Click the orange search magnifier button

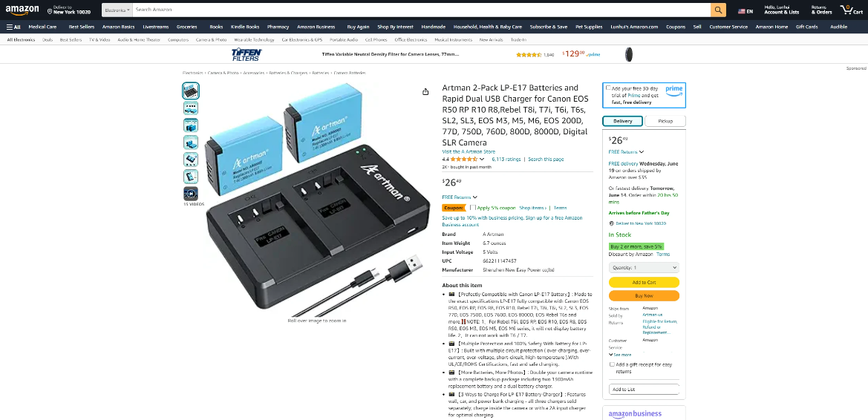pos(718,10)
